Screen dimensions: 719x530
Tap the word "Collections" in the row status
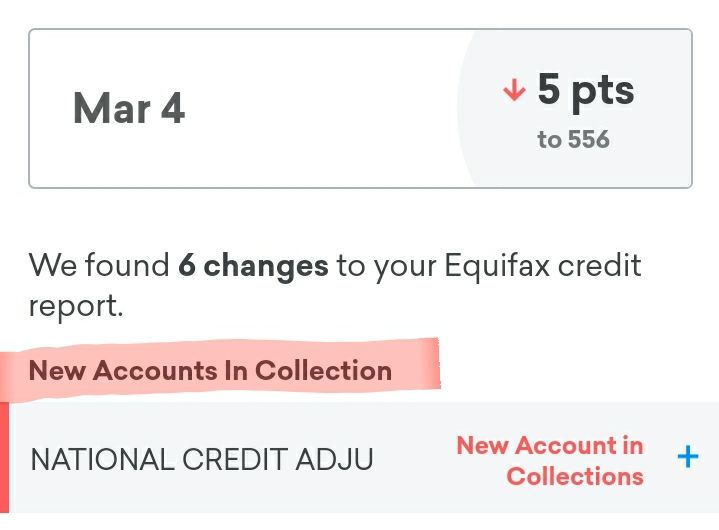(x=575, y=476)
